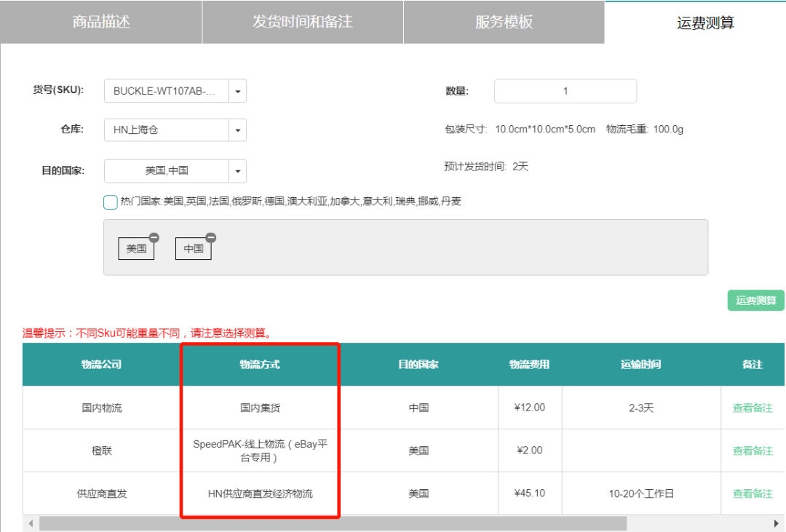This screenshot has width=786, height=532.
Task: Open 查看备注 for 橙联 row
Action: 753,450
